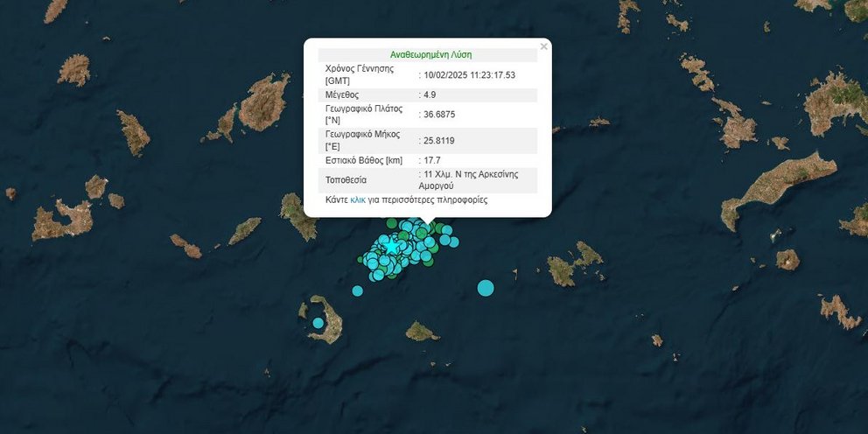Viewport: 868px width, 434px height.
Task: Click the location '11 Χλμ. Ν της Αρκεσίνης Αμοργού'
Action: pos(471,180)
